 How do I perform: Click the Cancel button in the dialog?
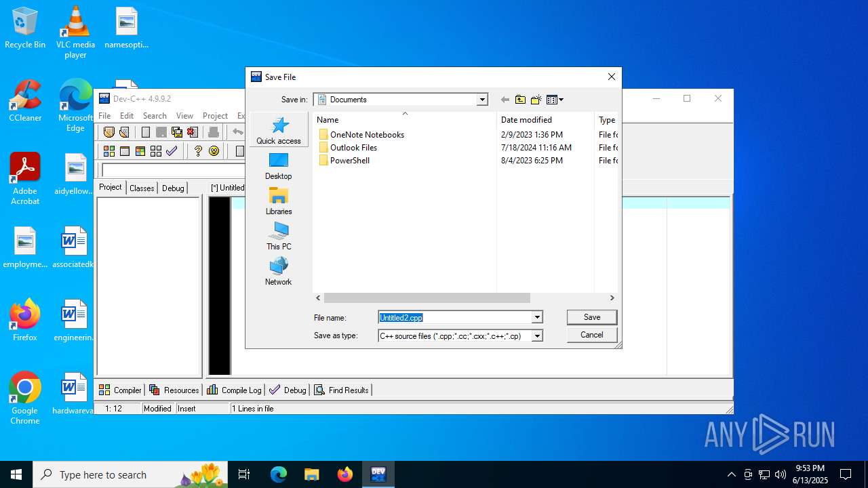pyautogui.click(x=592, y=335)
